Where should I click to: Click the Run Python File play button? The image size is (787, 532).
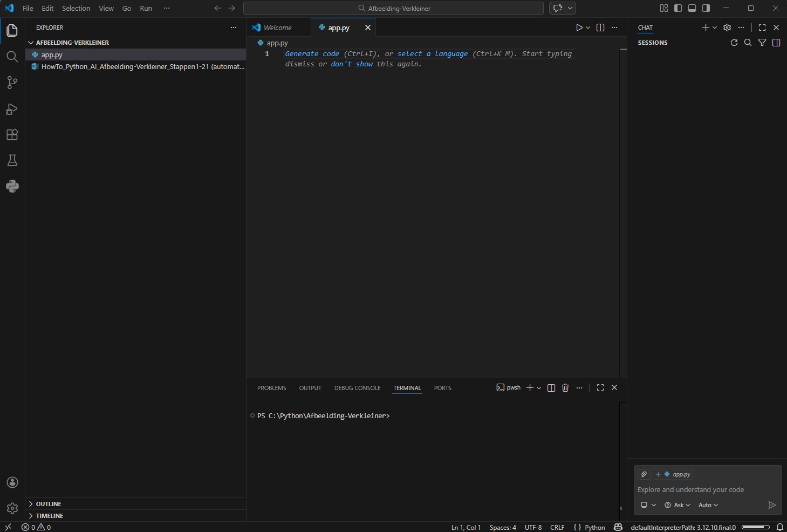(x=579, y=28)
